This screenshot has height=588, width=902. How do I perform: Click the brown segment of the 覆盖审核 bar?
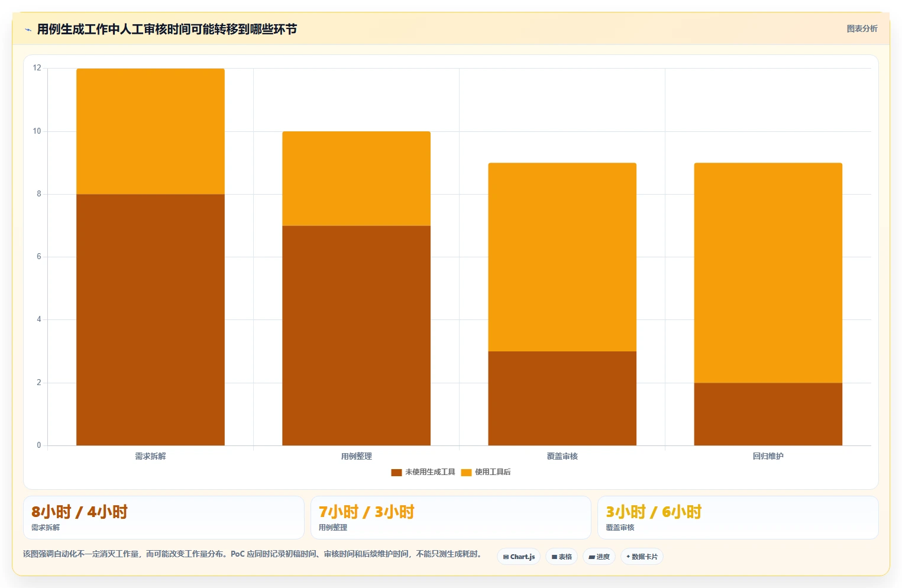(x=562, y=398)
